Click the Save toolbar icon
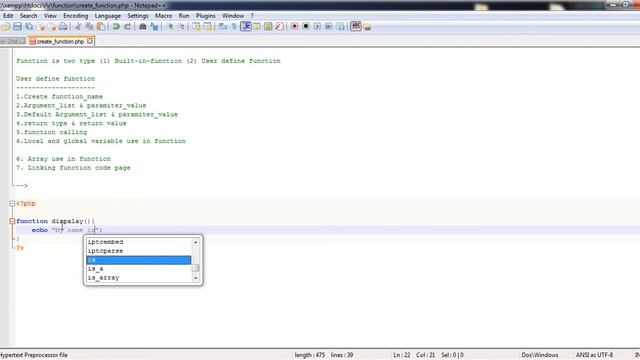 click(18, 27)
